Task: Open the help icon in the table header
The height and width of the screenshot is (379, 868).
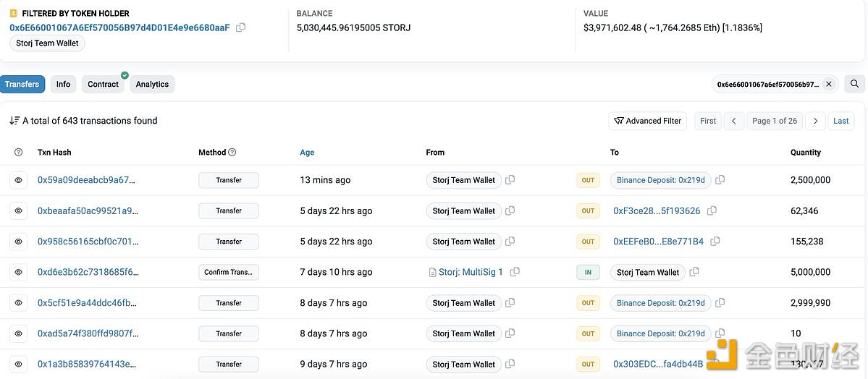Action: point(18,152)
